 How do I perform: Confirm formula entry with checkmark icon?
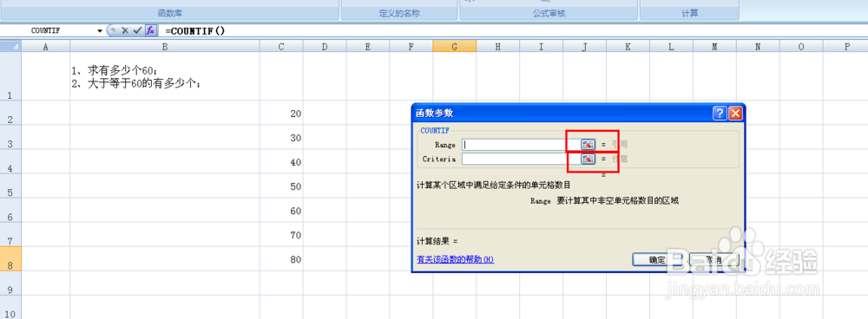pyautogui.click(x=137, y=30)
